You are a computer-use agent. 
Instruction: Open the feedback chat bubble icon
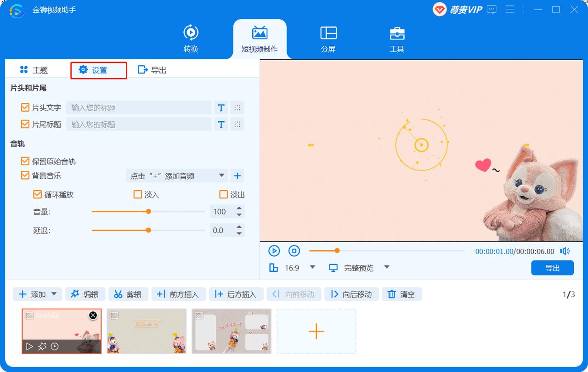point(492,9)
